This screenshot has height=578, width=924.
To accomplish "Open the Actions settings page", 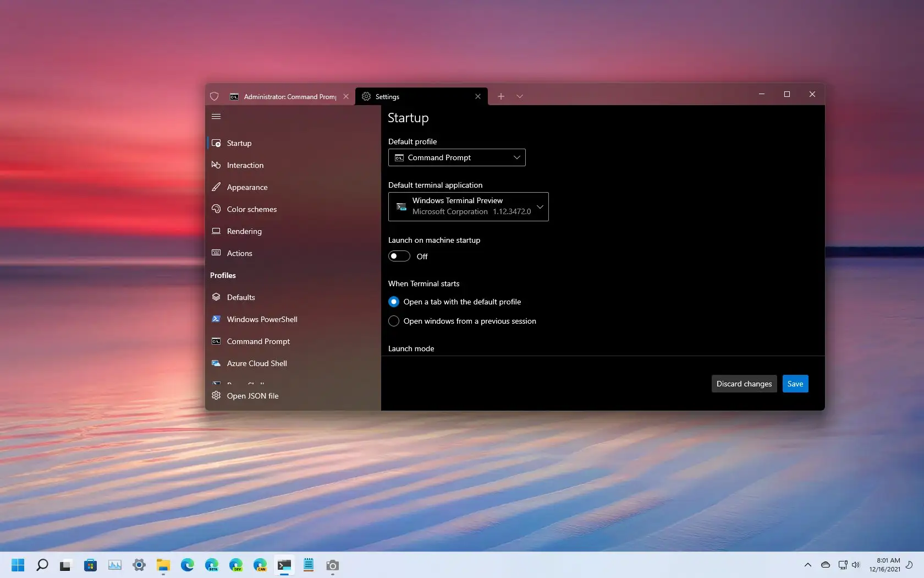I will 293,253.
